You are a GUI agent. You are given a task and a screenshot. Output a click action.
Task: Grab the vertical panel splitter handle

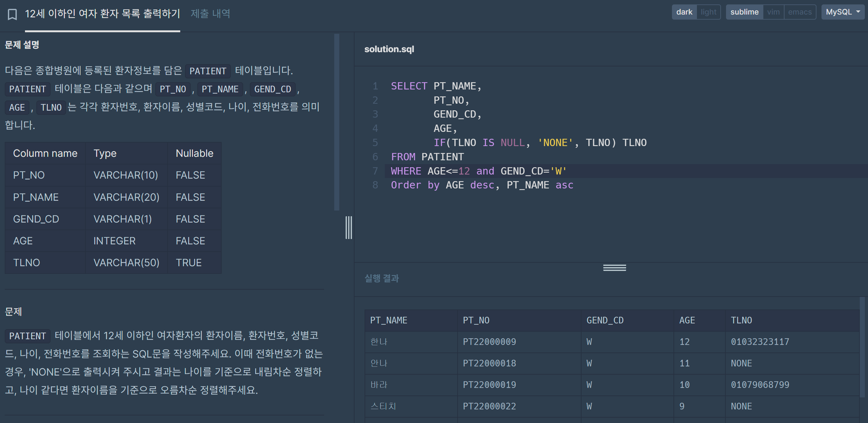pos(349,228)
